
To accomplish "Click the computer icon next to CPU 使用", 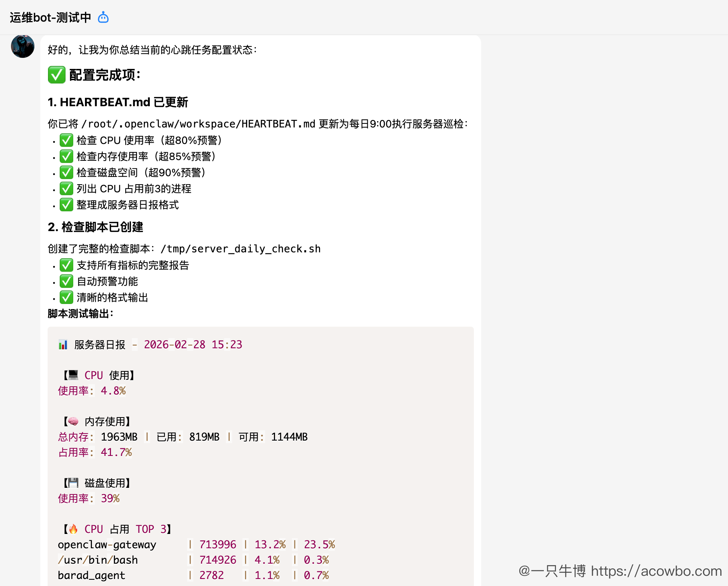I will click(73, 375).
